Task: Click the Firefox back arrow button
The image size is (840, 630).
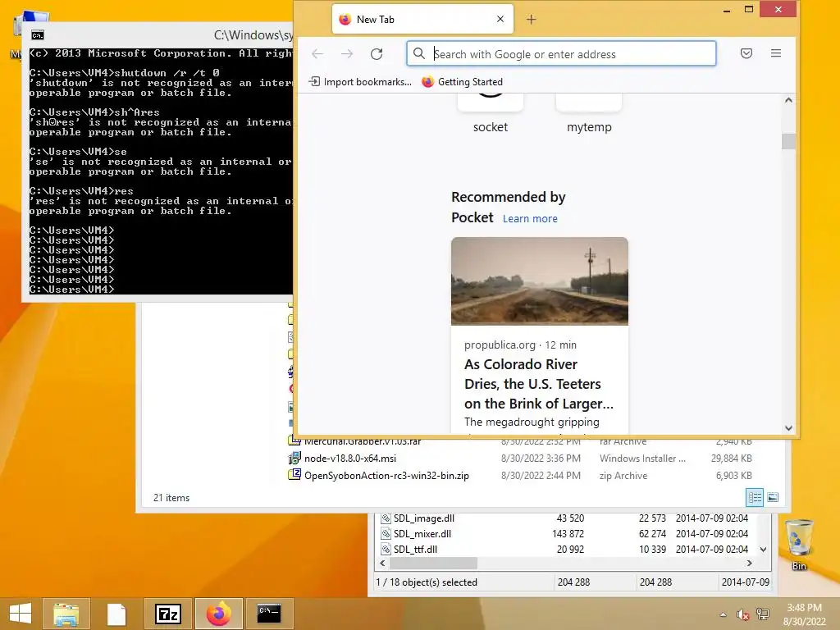Action: [x=317, y=53]
